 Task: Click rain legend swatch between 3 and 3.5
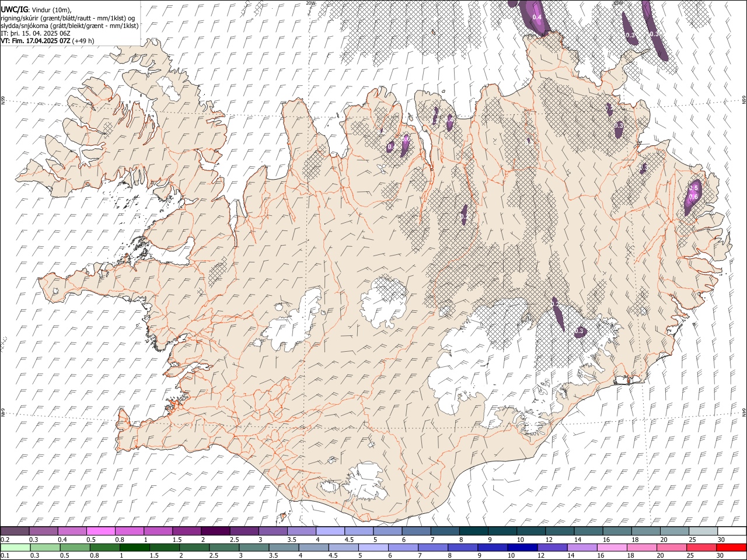253,547
